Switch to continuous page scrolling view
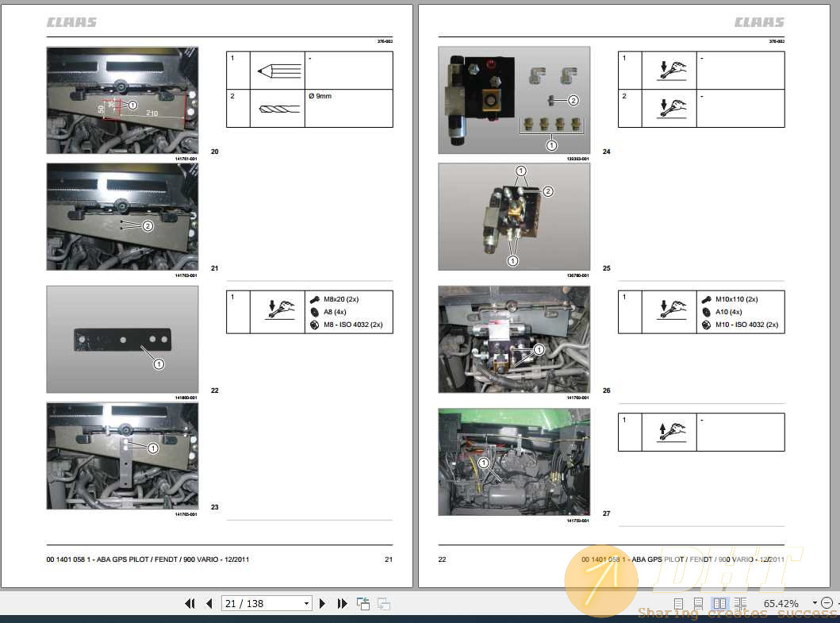Image resolution: width=840 pixels, height=623 pixels. tap(698, 604)
